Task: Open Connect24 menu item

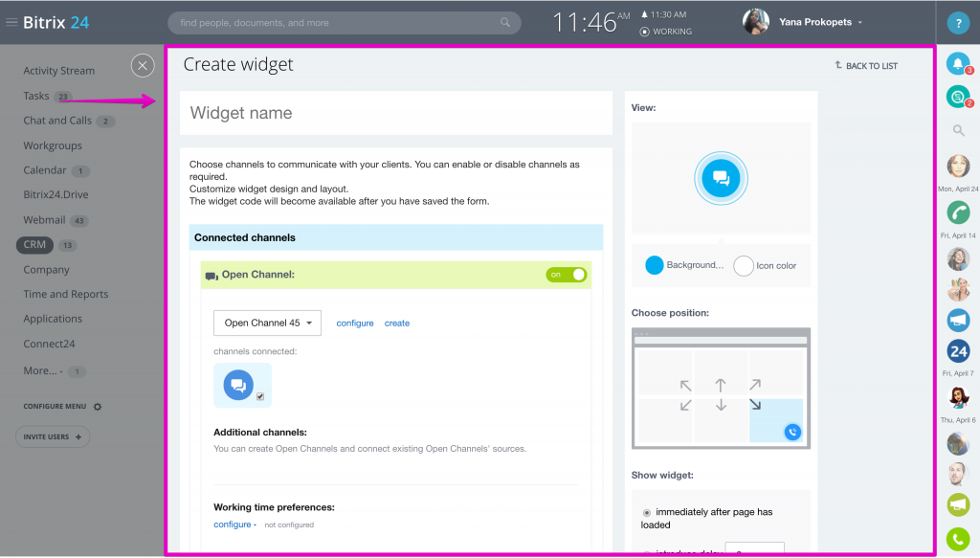Action: point(49,344)
